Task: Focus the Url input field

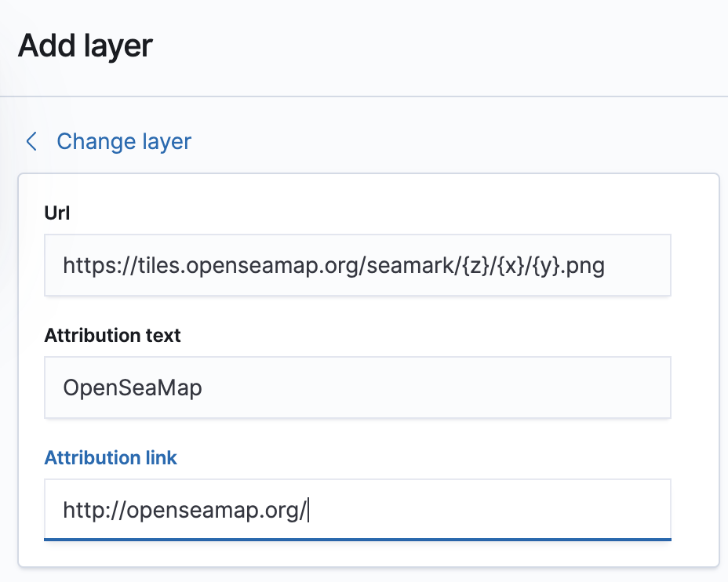Action: [x=357, y=265]
